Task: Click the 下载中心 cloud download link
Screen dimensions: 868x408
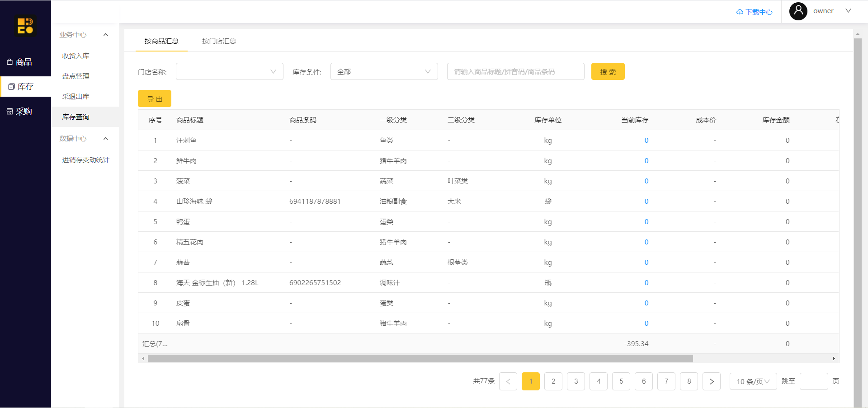Action: [x=754, y=12]
